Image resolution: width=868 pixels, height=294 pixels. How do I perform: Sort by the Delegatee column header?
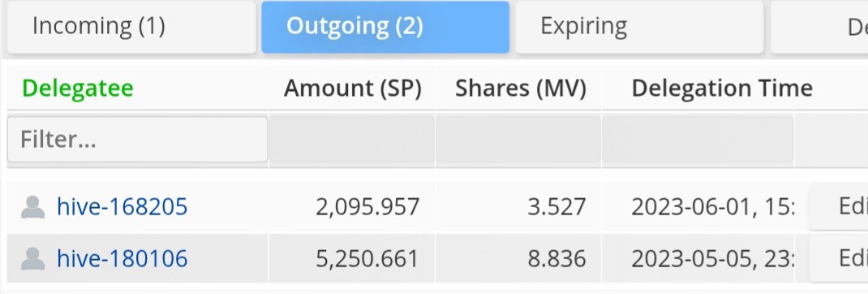coord(78,89)
